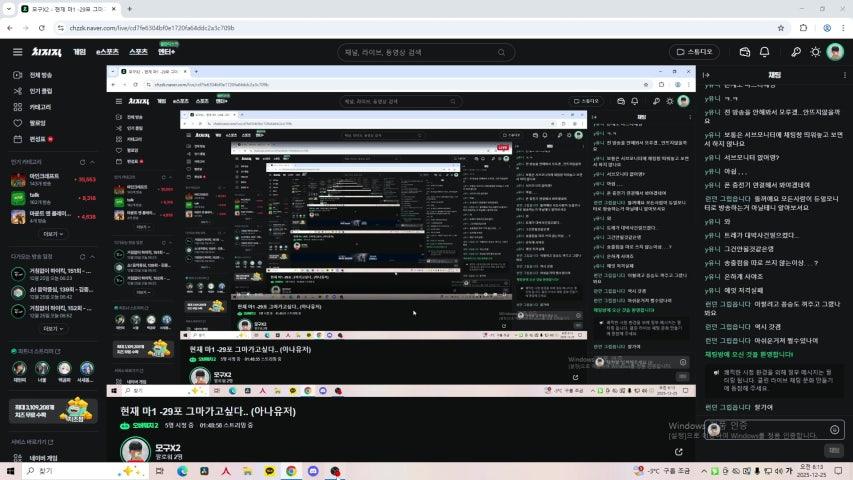The height and width of the screenshot is (480, 853).
Task: Click the search magnifier icon in search bar
Action: click(501, 52)
